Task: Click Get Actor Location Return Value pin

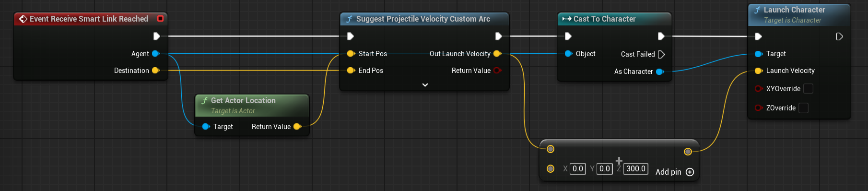Action: tap(297, 127)
